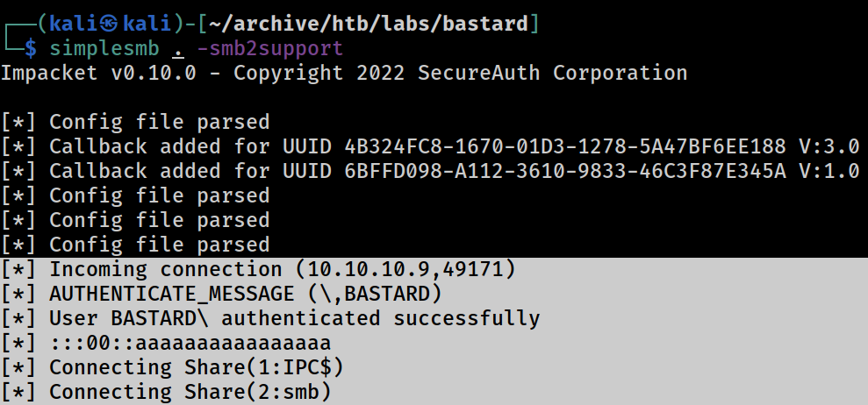Screen dimensions: 868x405
Task: Click the SecureAuth Corporation text
Action: pyautogui.click(x=552, y=73)
